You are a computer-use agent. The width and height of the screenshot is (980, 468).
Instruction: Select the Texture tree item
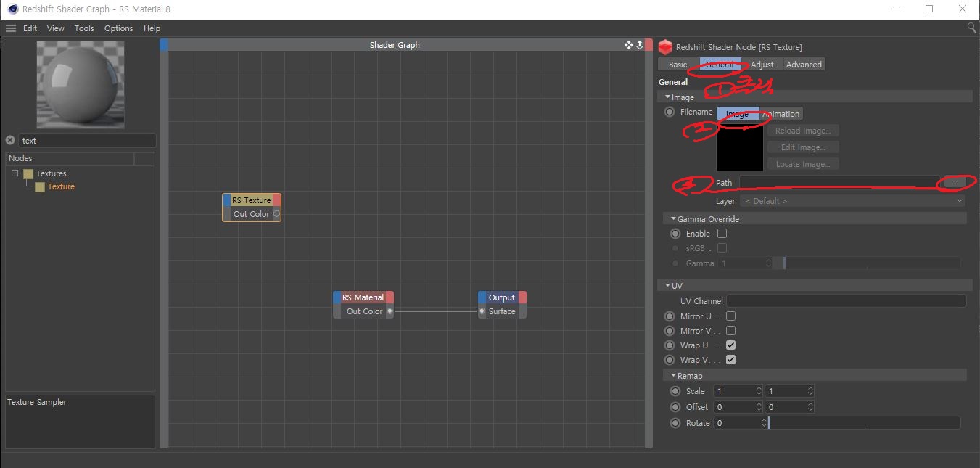tap(61, 186)
